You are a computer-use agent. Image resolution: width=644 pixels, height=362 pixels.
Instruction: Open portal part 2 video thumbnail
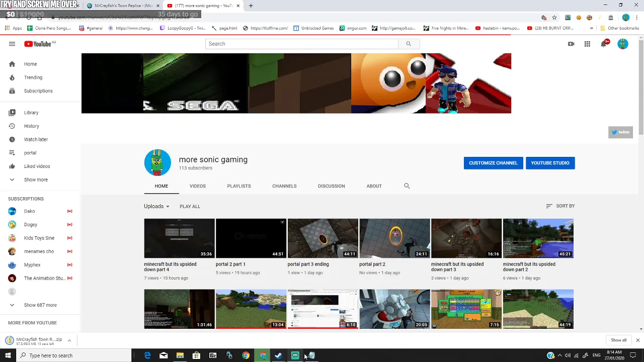tap(394, 238)
